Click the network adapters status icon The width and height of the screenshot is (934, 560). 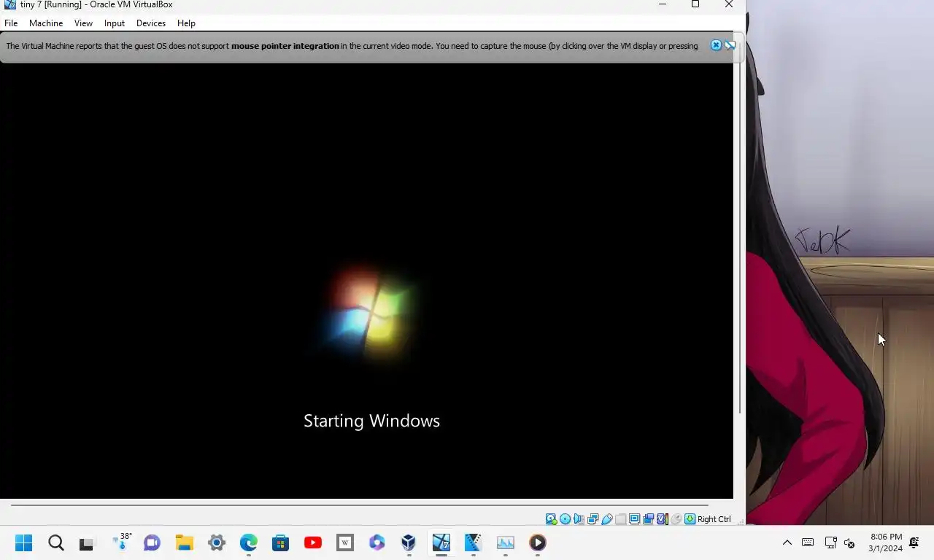coord(593,519)
